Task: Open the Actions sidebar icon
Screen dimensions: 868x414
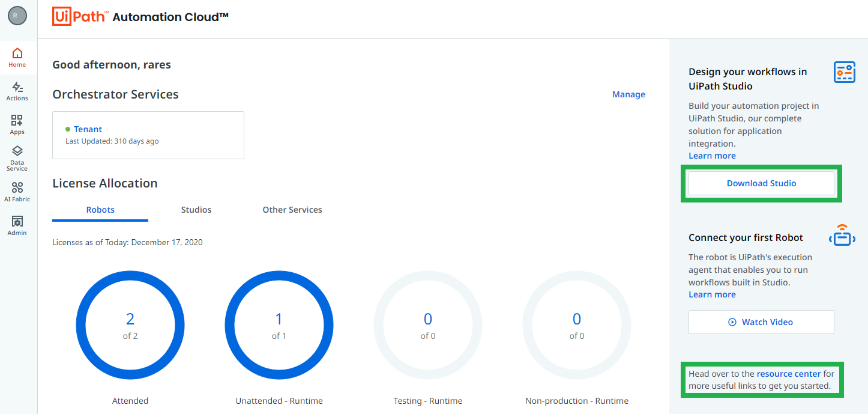Action: point(17,91)
